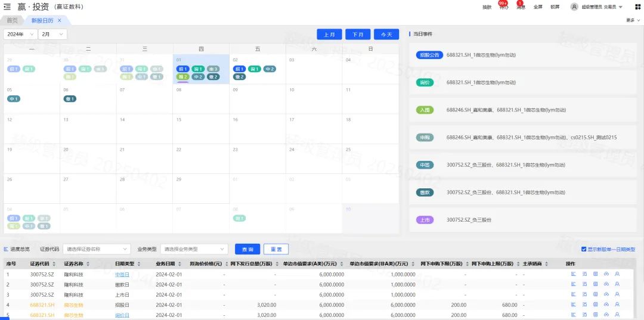Open the hamburger menu at top left
The image size is (644, 320).
7,7
